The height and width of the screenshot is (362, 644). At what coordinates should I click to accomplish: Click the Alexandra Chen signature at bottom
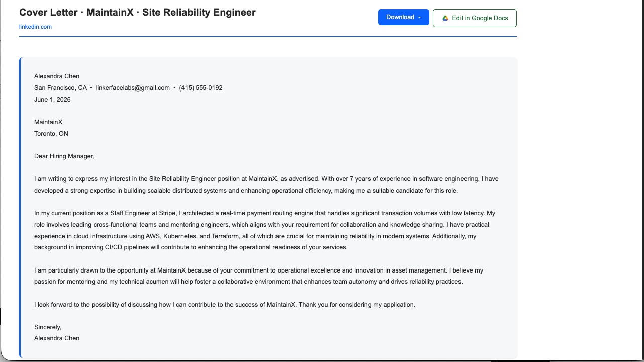point(57,338)
